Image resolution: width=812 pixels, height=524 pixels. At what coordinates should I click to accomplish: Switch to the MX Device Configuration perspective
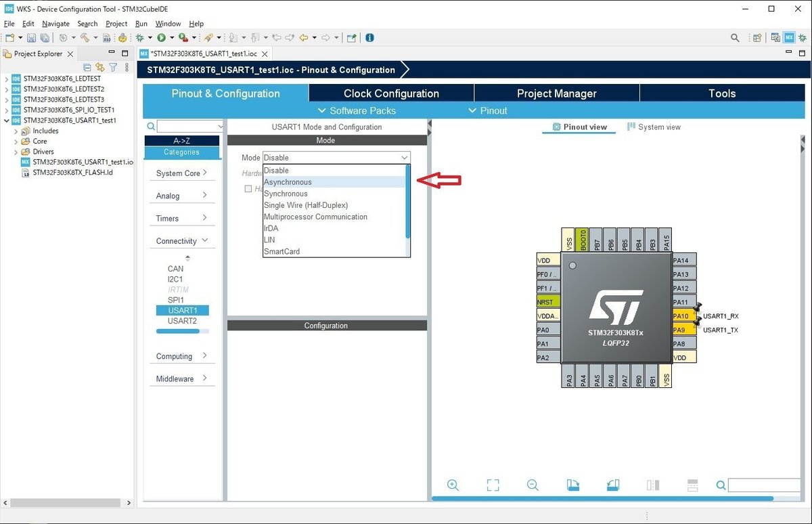789,38
